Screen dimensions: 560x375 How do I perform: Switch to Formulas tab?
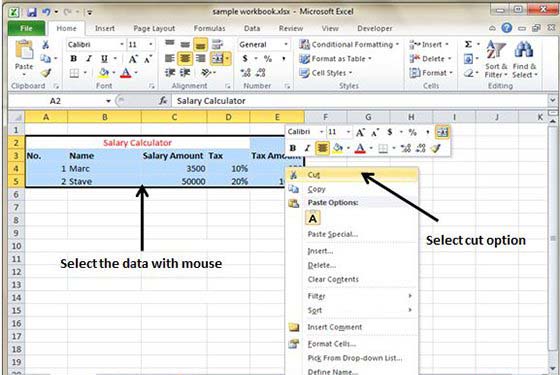point(209,29)
